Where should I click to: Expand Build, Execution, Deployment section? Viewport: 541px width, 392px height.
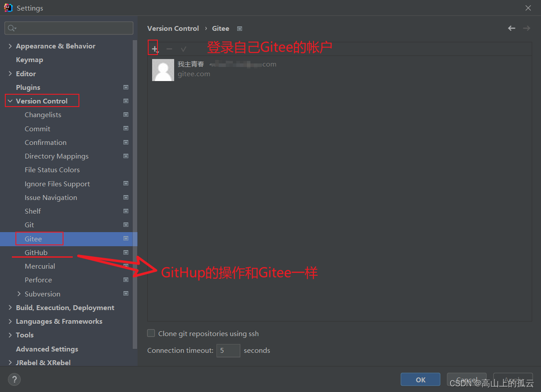(x=10, y=307)
